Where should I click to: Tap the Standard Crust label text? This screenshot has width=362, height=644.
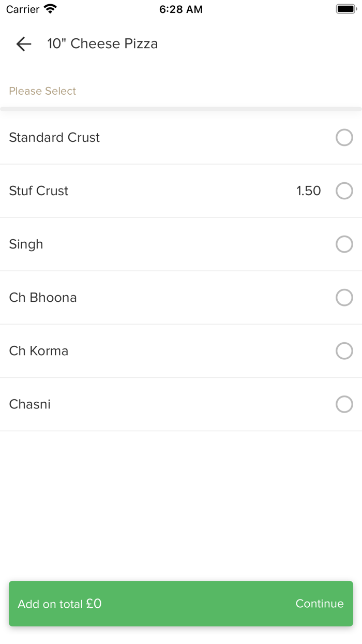point(54,138)
